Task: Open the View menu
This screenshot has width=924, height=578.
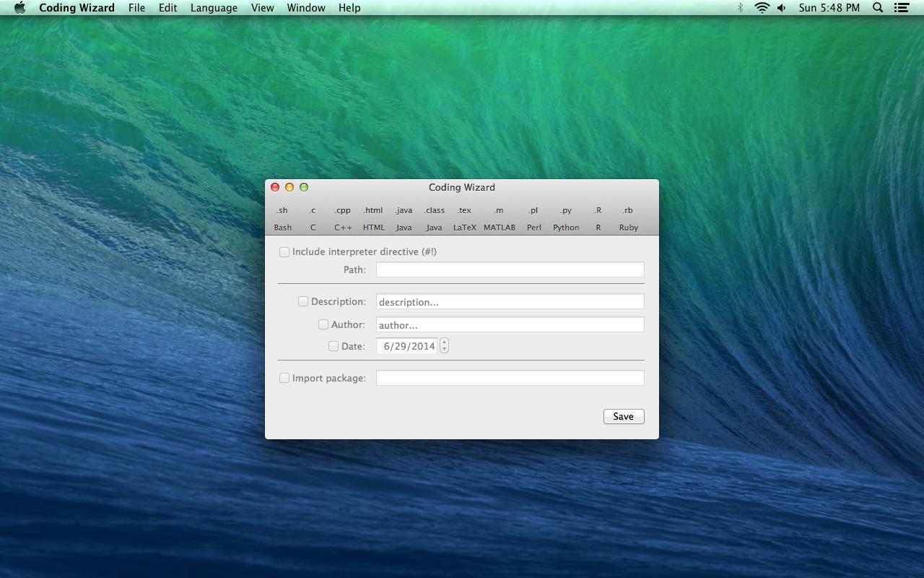Action: 262,8
